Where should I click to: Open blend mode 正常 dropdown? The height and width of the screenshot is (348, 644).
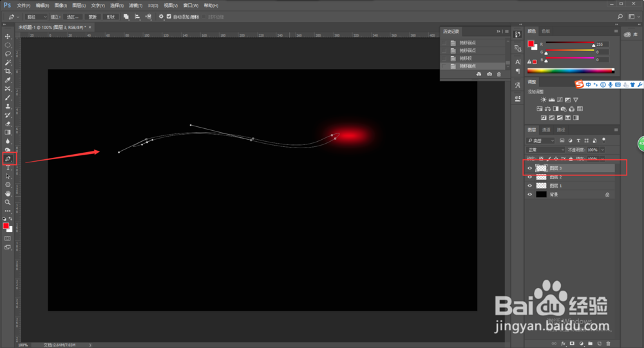click(x=546, y=150)
